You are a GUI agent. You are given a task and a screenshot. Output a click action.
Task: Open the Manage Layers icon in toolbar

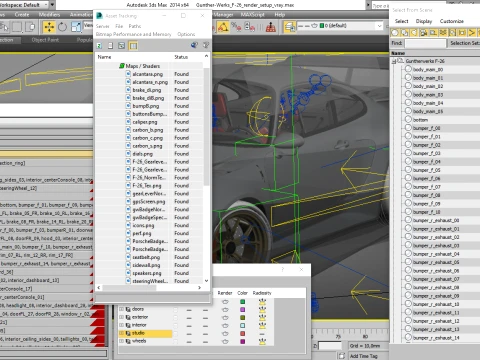point(290,27)
